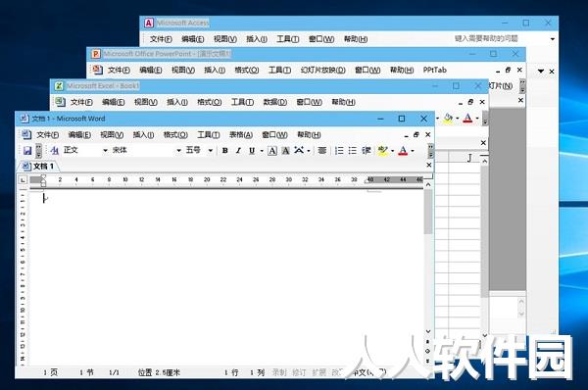Save the Word document via the floppy icon
The height and width of the screenshot is (390, 588).
pyautogui.click(x=27, y=150)
